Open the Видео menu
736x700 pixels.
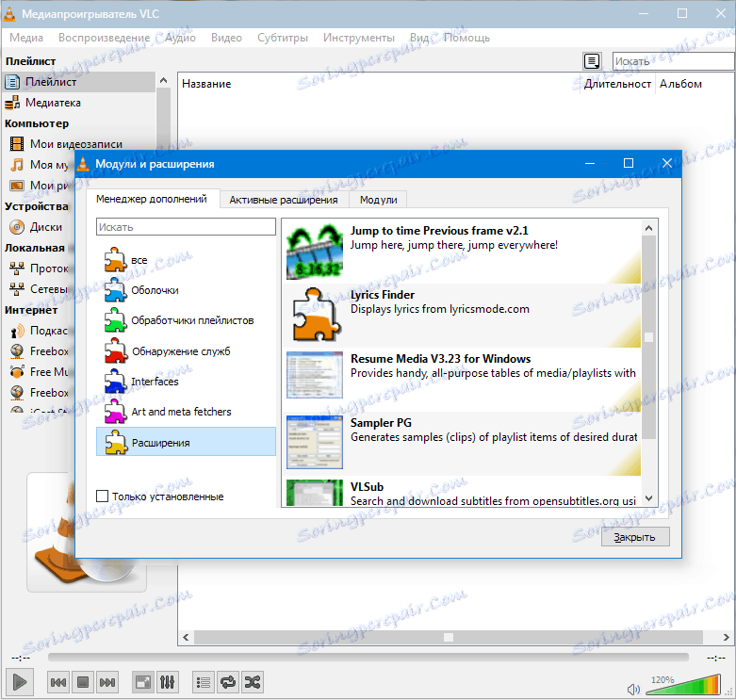[226, 38]
